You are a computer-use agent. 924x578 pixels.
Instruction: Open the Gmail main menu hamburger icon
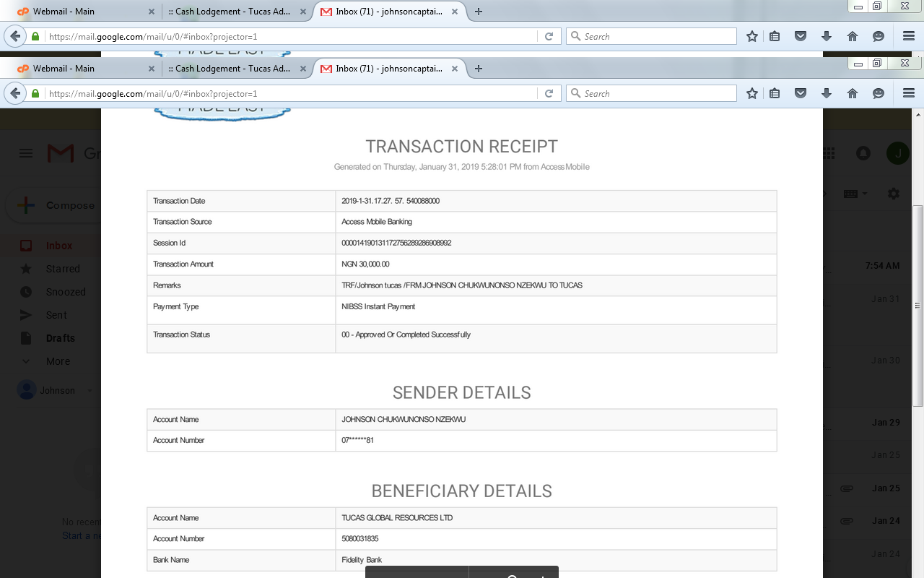click(26, 153)
